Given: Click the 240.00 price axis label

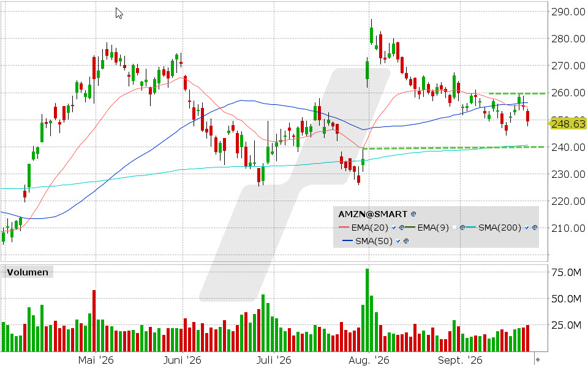Looking at the screenshot, I should tap(568, 147).
